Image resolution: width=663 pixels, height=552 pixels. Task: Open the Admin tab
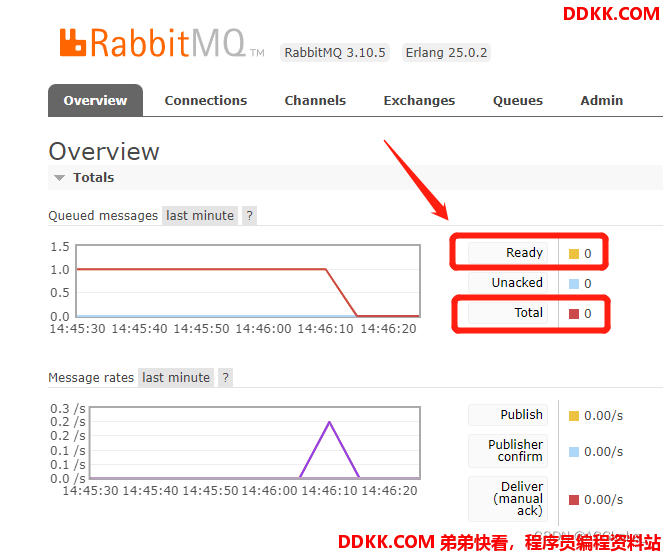click(x=601, y=100)
